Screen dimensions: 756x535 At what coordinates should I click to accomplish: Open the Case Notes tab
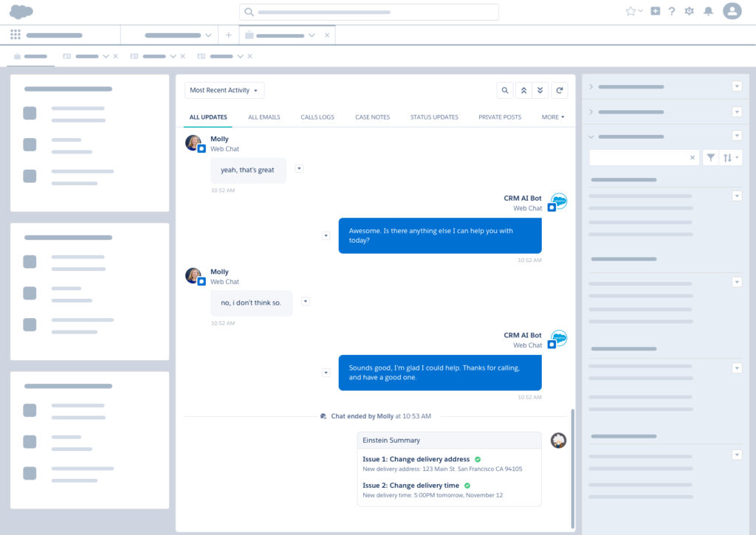pos(372,117)
